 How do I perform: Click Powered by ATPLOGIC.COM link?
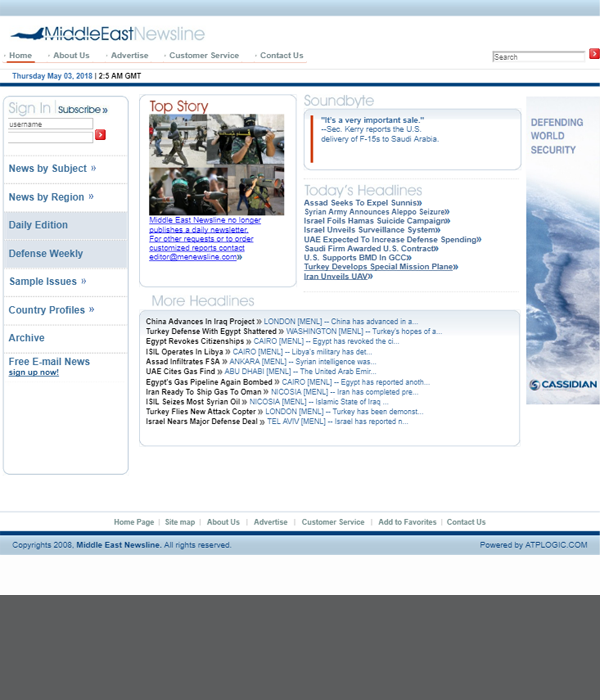(x=533, y=545)
